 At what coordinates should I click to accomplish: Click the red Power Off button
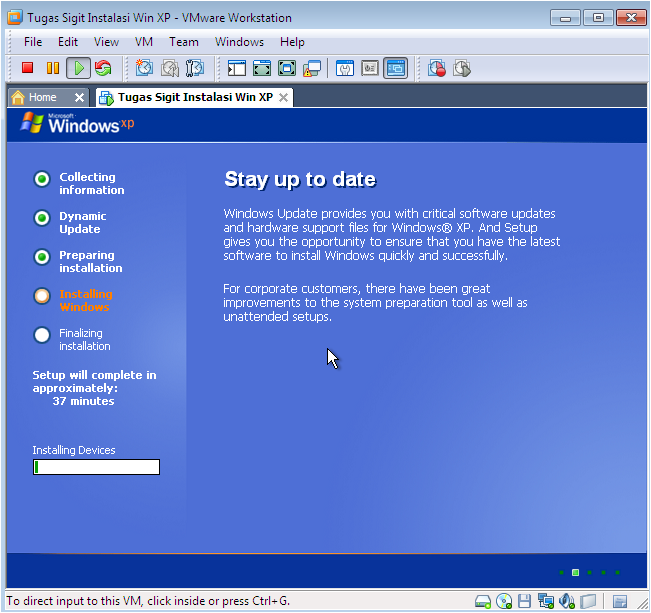27,68
